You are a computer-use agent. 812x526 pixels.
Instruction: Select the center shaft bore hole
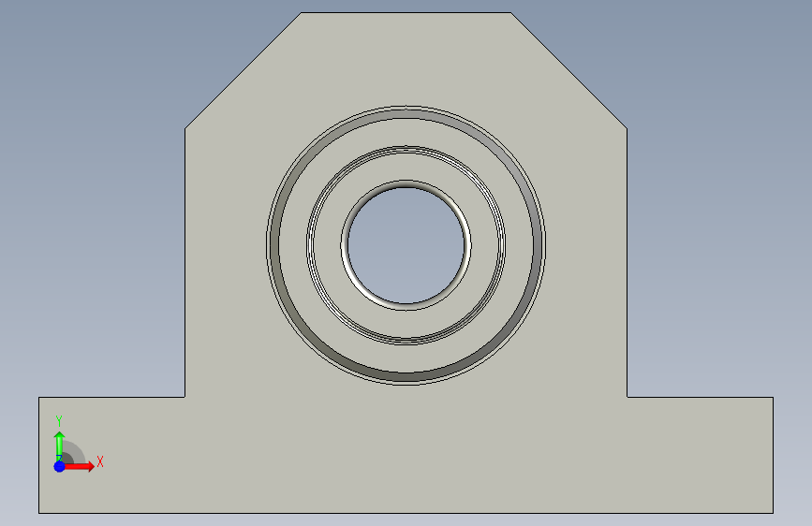(406, 245)
